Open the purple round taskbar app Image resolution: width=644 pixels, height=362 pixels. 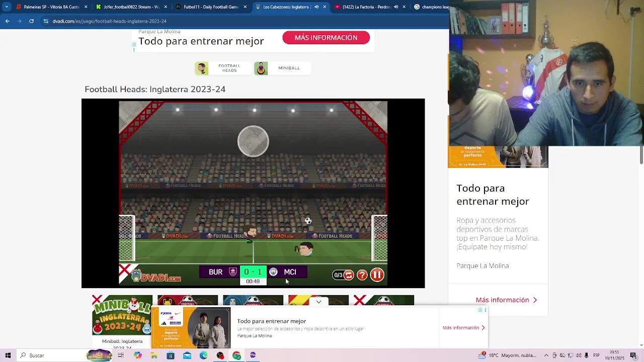point(253,355)
